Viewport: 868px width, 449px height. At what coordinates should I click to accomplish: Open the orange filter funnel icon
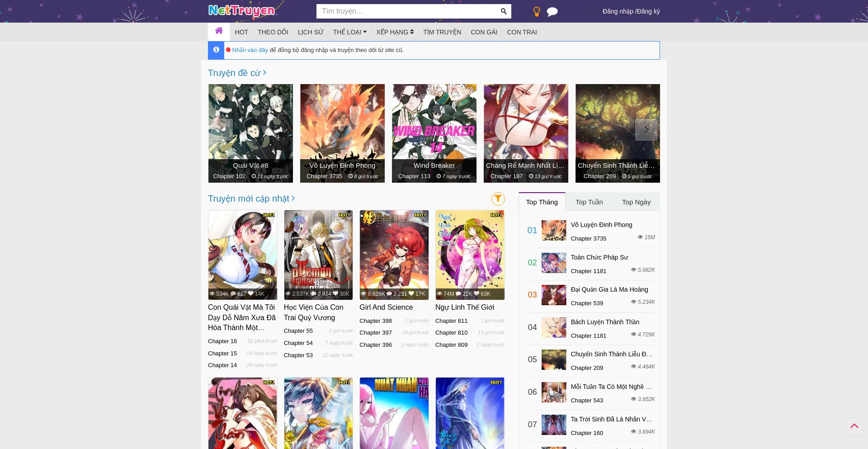click(x=498, y=199)
